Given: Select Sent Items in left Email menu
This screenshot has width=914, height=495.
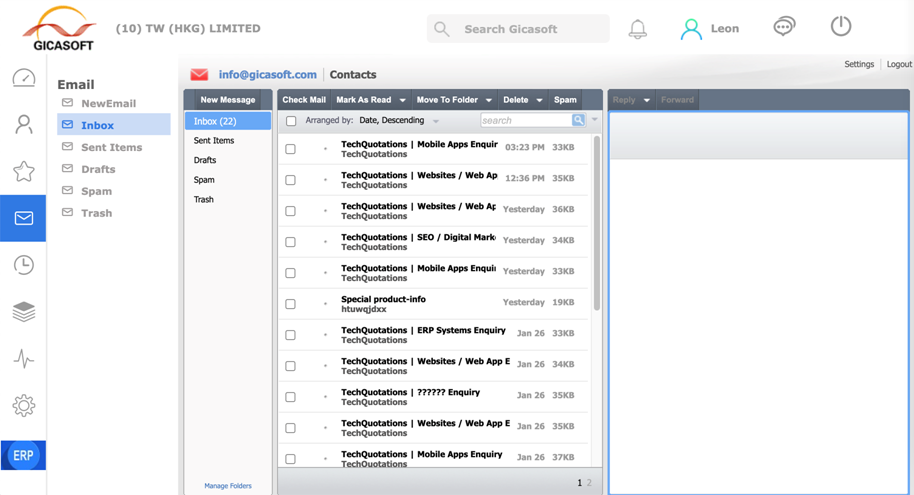Looking at the screenshot, I should tap(111, 147).
